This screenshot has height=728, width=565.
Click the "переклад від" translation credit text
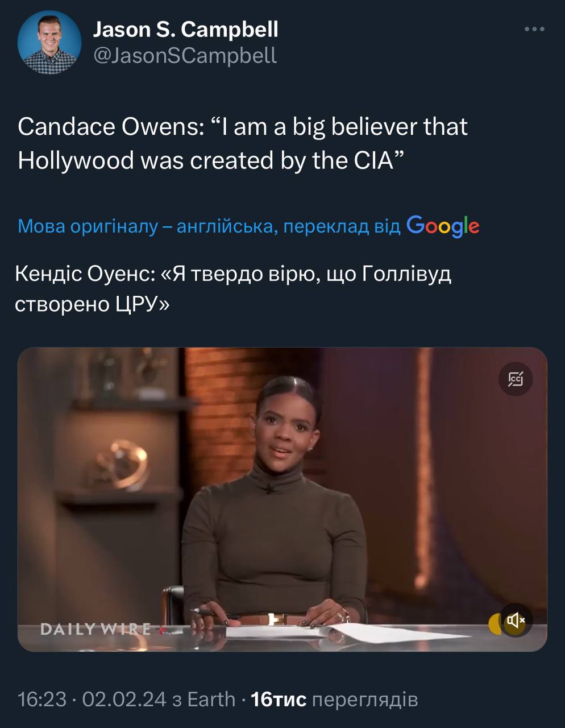[342, 226]
